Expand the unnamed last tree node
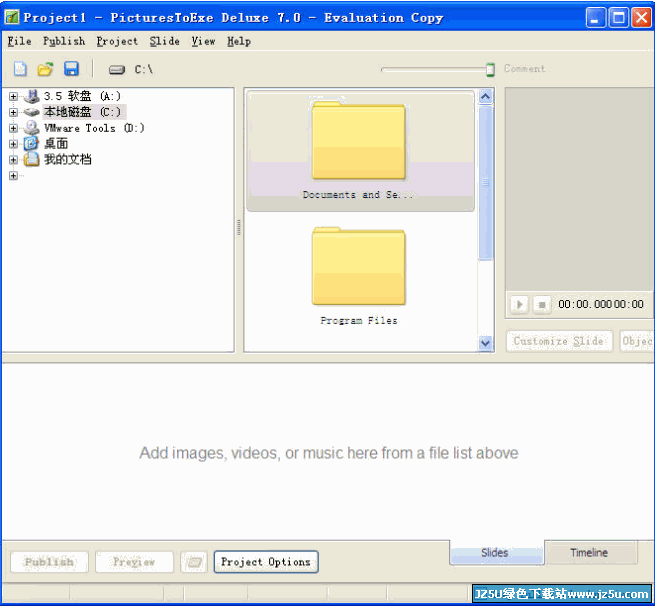This screenshot has height=606, width=655. [x=13, y=176]
